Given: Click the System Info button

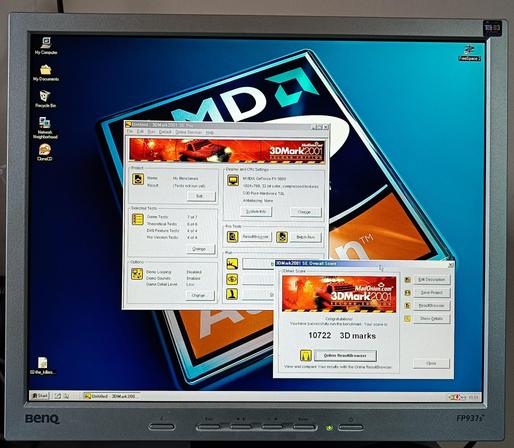Looking at the screenshot, I should tap(256, 212).
